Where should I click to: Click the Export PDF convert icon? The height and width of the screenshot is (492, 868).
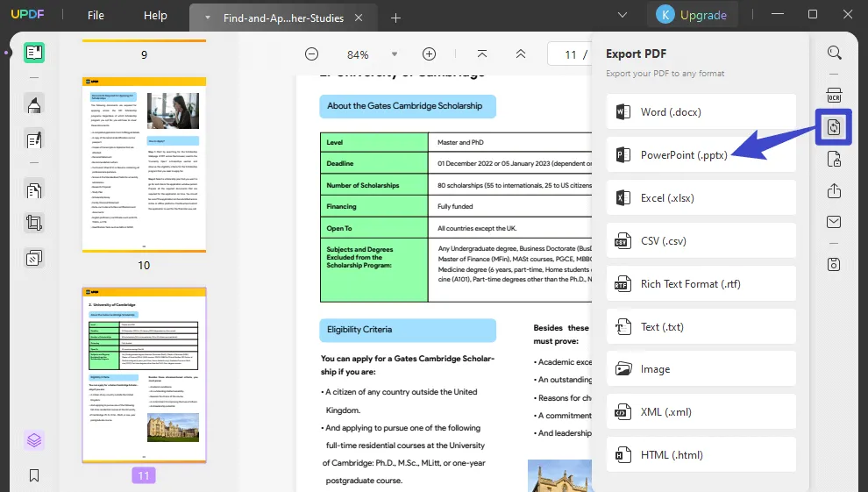(x=834, y=127)
